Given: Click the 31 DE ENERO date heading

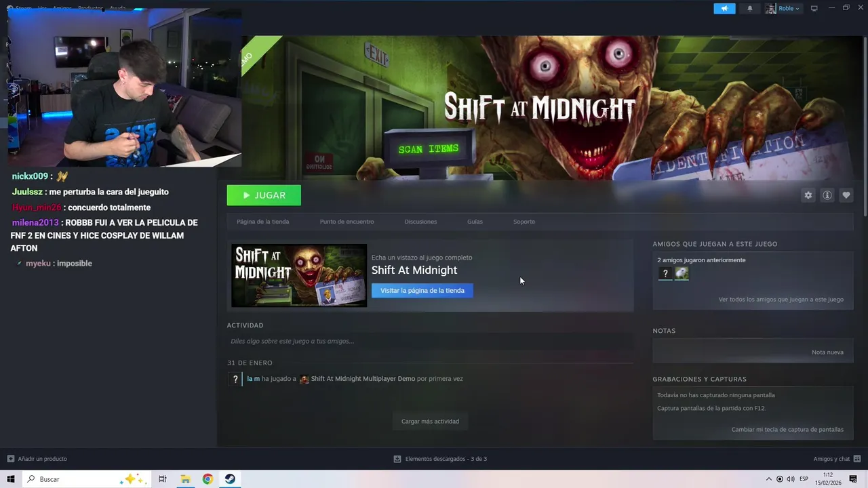Looking at the screenshot, I should (x=250, y=363).
